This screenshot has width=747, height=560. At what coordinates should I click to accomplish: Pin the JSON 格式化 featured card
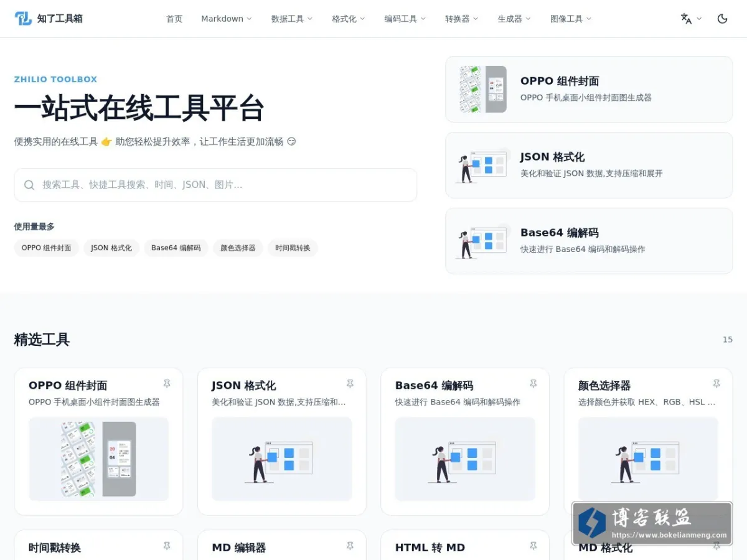(x=350, y=384)
